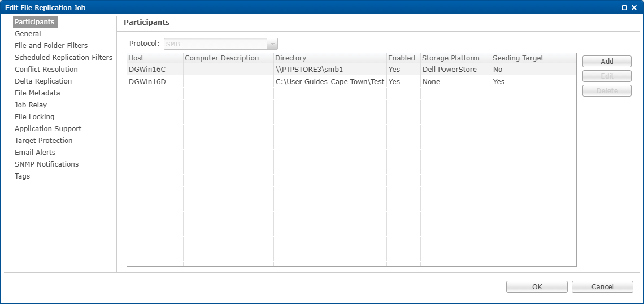This screenshot has height=304, width=644.
Task: Maximize the Edit File Replication Job dialog
Action: point(624,8)
